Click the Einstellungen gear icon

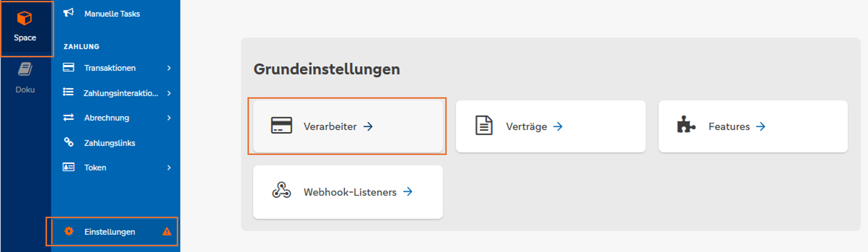pos(69,231)
